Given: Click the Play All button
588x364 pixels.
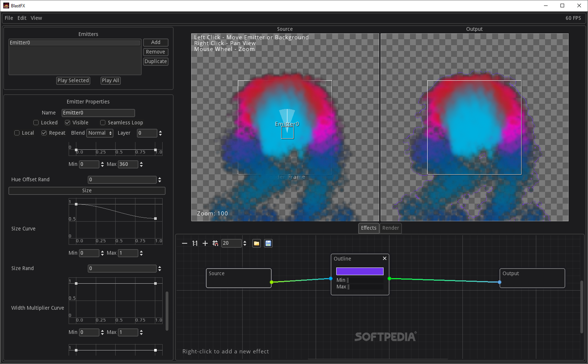Looking at the screenshot, I should point(110,80).
